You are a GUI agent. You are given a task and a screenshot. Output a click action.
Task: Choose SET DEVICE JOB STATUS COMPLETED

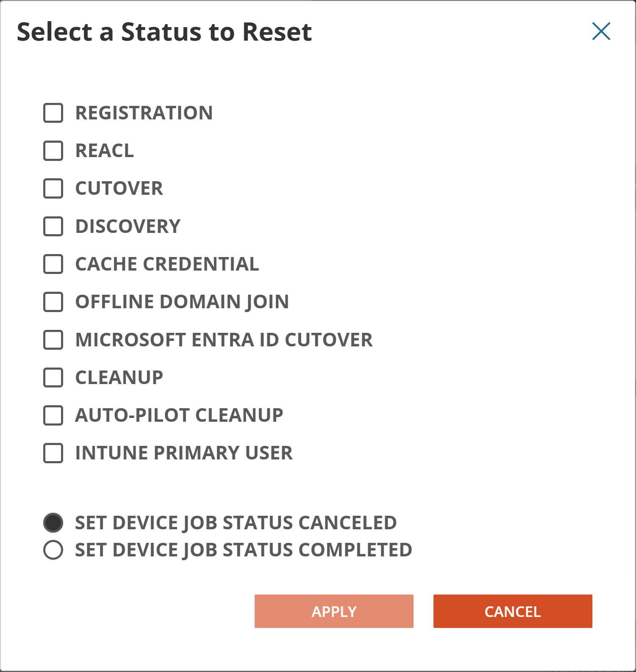(53, 550)
